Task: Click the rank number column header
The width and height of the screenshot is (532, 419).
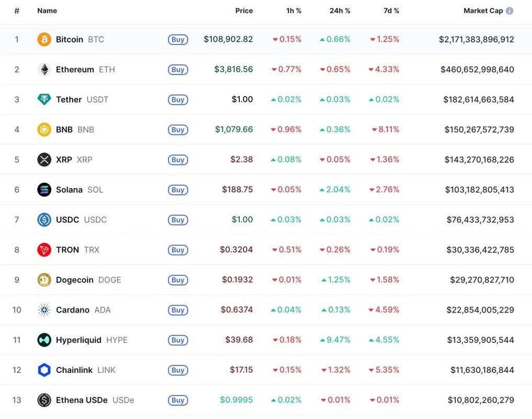Action: coord(17,11)
